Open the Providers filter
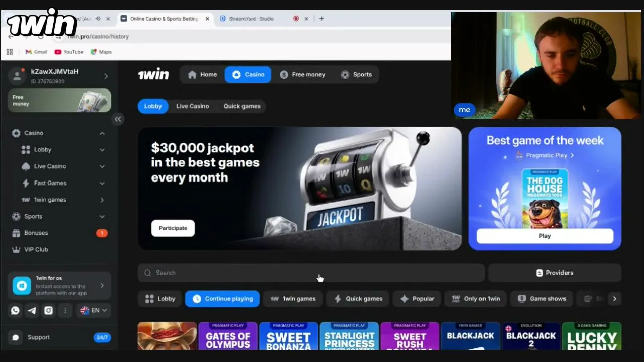The height and width of the screenshot is (362, 644). tap(554, 273)
